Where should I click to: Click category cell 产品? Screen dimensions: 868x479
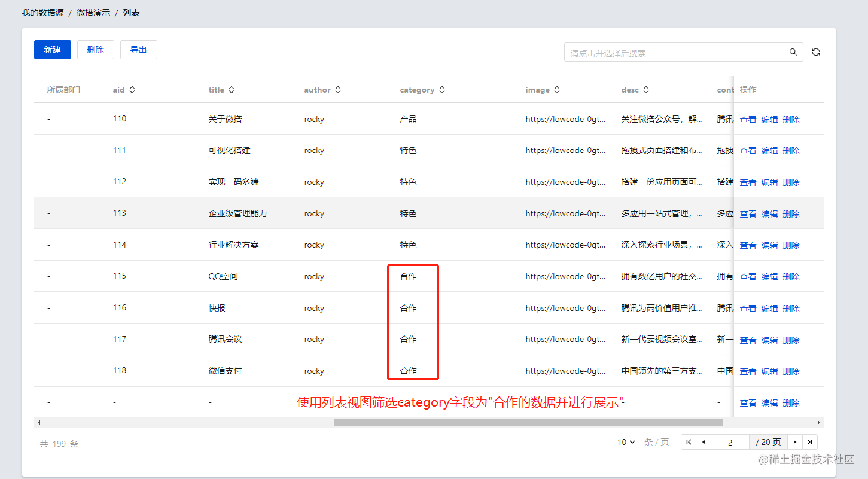click(x=408, y=119)
